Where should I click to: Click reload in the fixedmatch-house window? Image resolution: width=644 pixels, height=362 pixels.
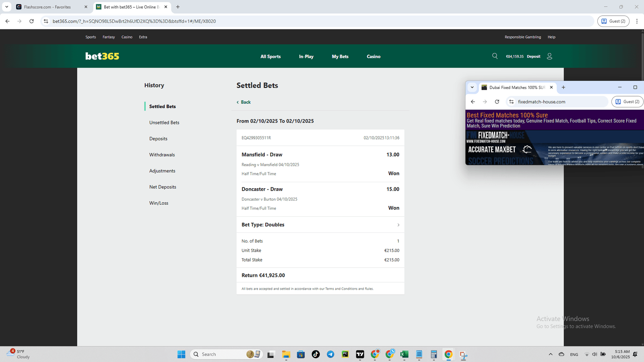[497, 102]
